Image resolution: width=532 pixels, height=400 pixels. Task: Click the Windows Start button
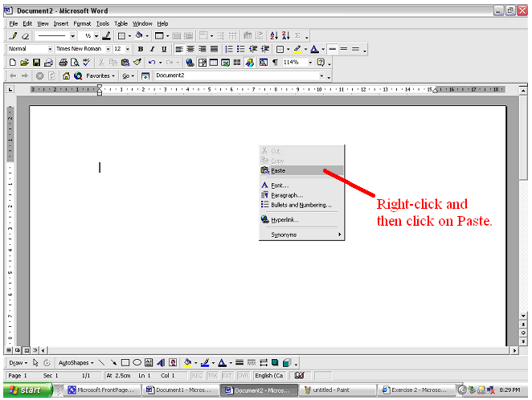pyautogui.click(x=28, y=390)
